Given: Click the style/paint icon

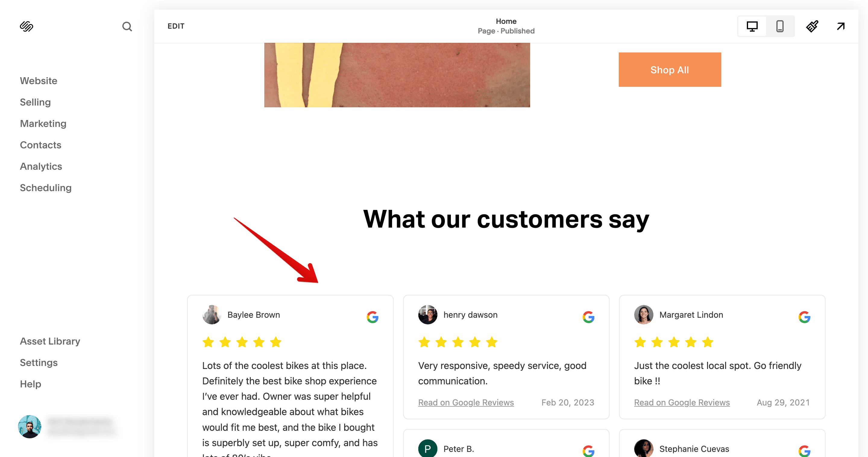Looking at the screenshot, I should (x=812, y=26).
